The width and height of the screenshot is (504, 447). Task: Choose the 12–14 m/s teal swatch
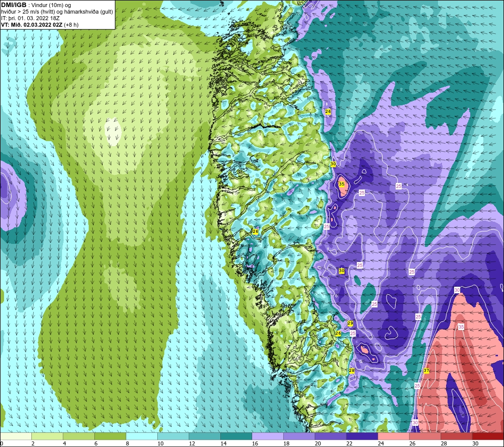point(205,436)
